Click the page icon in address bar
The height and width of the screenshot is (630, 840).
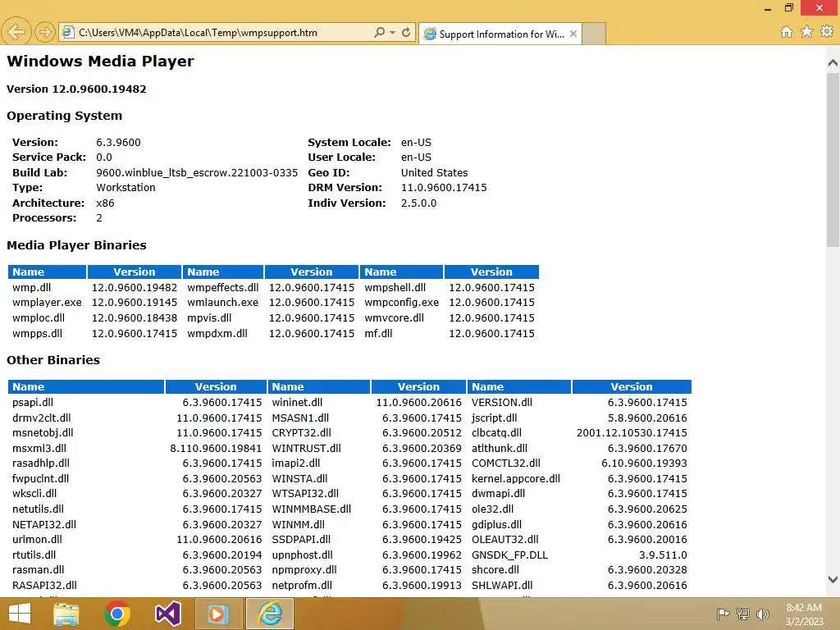tap(67, 32)
